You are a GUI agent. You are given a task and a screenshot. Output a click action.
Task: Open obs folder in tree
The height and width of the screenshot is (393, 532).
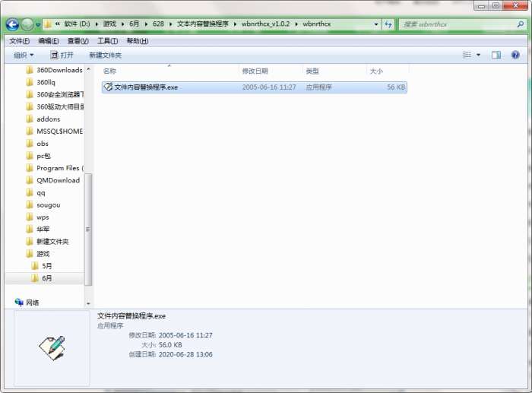coord(43,144)
